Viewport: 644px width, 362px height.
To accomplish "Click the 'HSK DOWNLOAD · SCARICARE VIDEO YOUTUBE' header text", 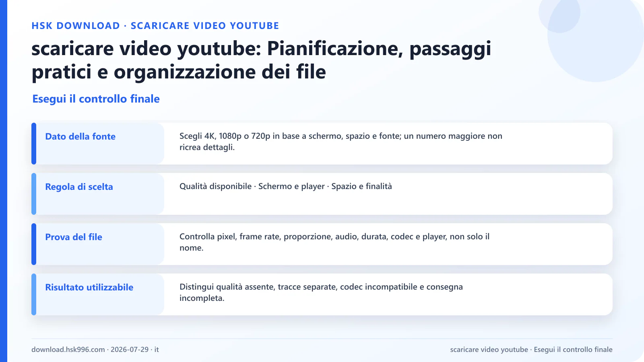I will tap(155, 26).
